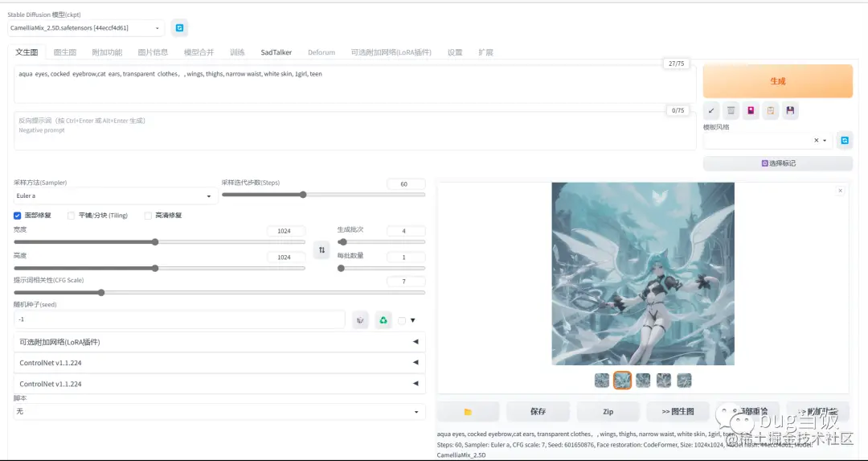Open the output folder button
The width and height of the screenshot is (868, 461).
(x=468, y=412)
